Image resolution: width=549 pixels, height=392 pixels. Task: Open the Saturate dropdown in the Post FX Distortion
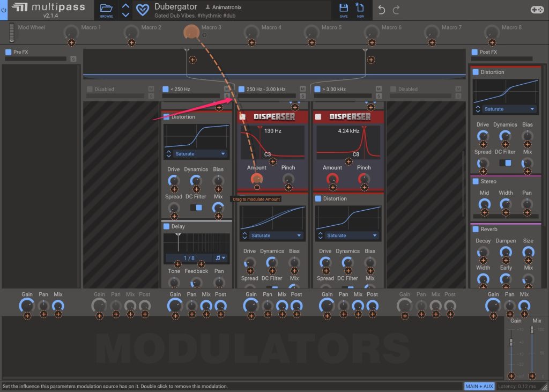[509, 109]
